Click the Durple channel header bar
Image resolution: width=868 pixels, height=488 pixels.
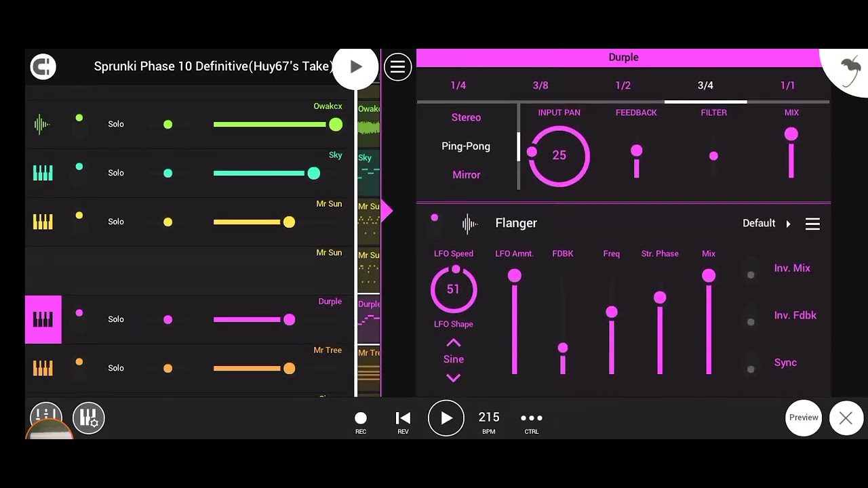click(623, 58)
